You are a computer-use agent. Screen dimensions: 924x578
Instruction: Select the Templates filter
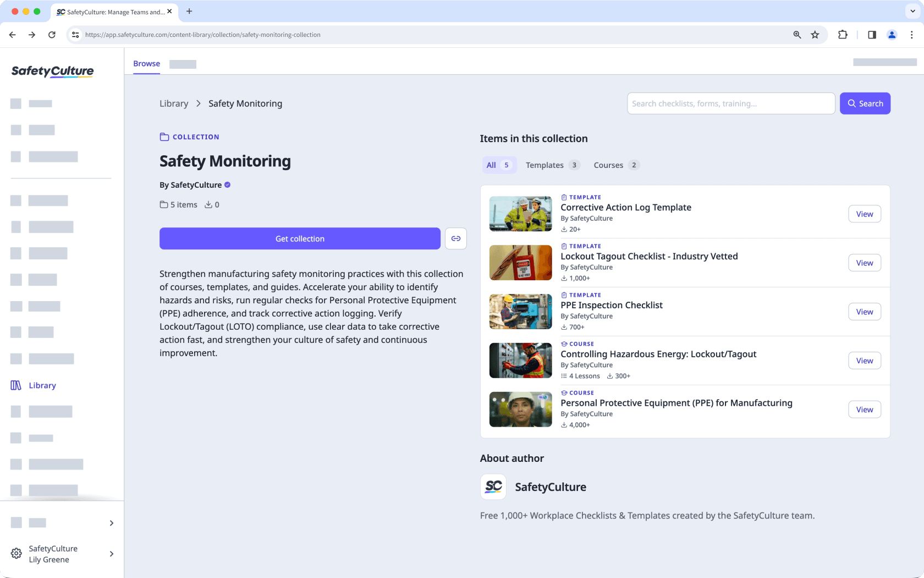[x=552, y=165]
